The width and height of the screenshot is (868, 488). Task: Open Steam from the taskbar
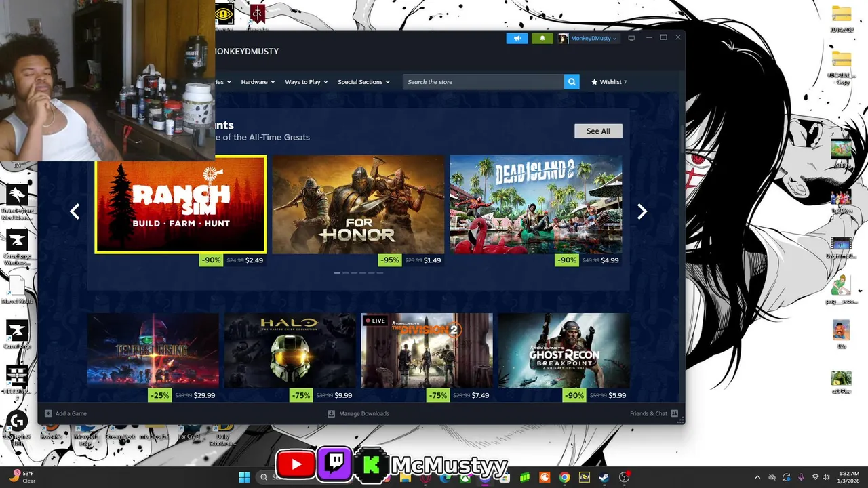[604, 477]
